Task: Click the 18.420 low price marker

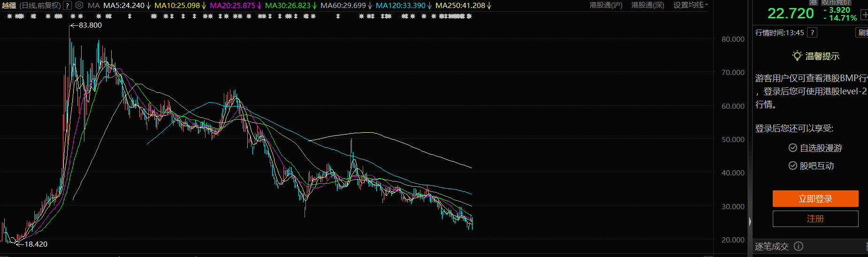Action: (x=36, y=244)
